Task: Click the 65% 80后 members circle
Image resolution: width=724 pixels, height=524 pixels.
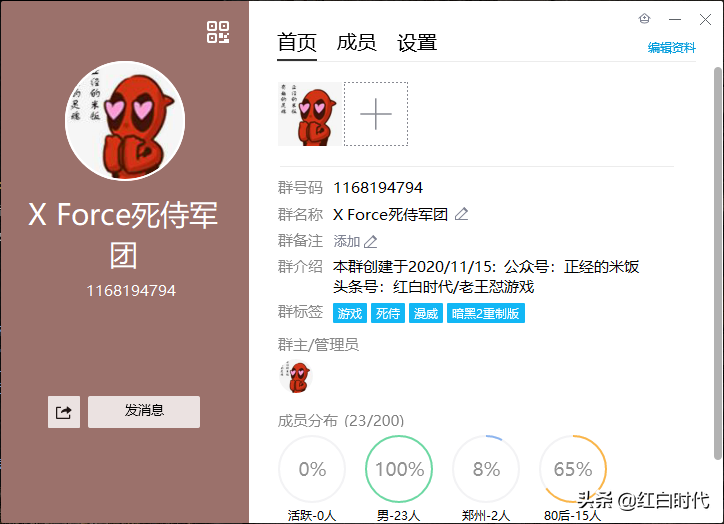Action: [573, 469]
